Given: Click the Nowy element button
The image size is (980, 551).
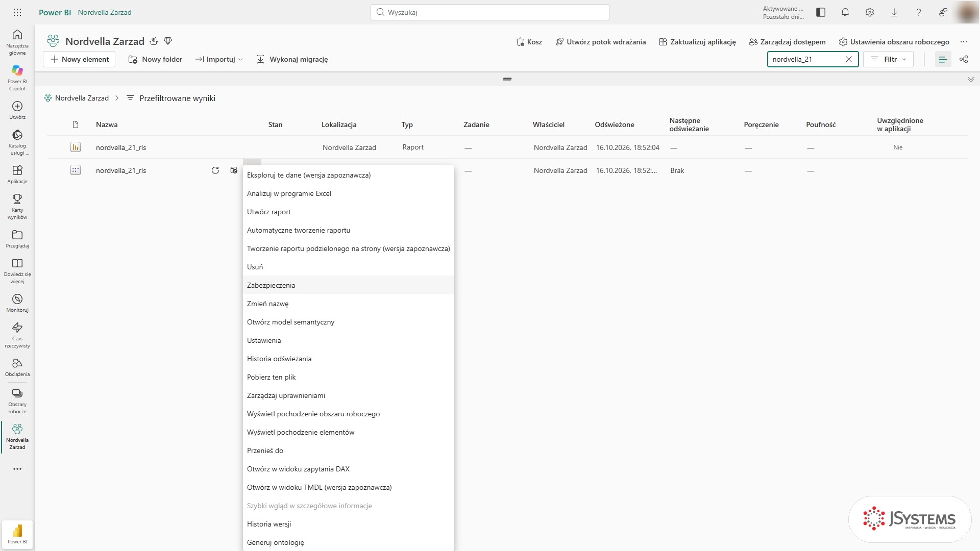Looking at the screenshot, I should point(80,59).
